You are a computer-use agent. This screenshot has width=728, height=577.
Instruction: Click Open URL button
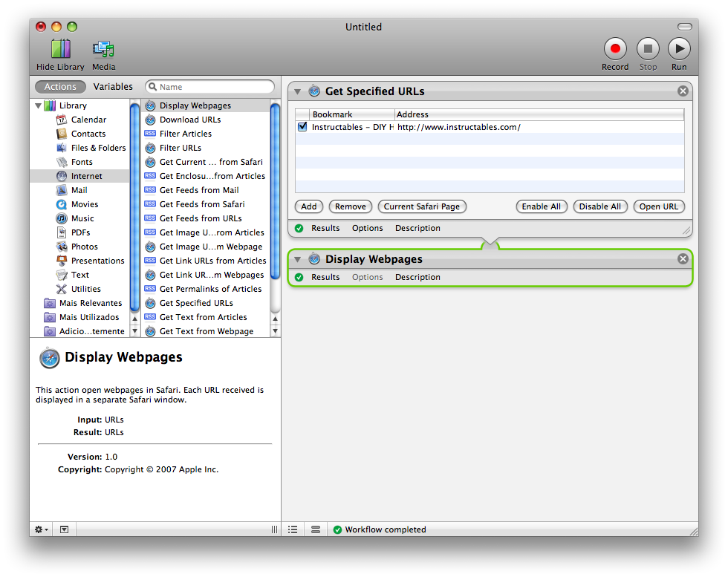point(658,206)
